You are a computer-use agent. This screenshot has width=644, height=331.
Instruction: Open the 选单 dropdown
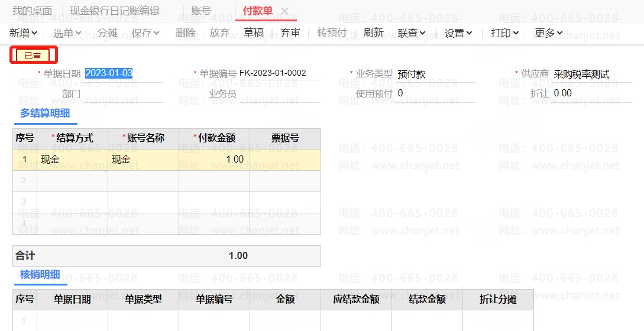point(67,33)
